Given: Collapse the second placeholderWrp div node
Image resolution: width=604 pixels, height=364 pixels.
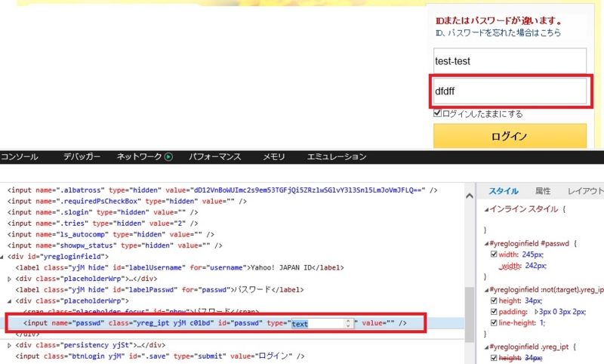Looking at the screenshot, I should pyautogui.click(x=9, y=301).
